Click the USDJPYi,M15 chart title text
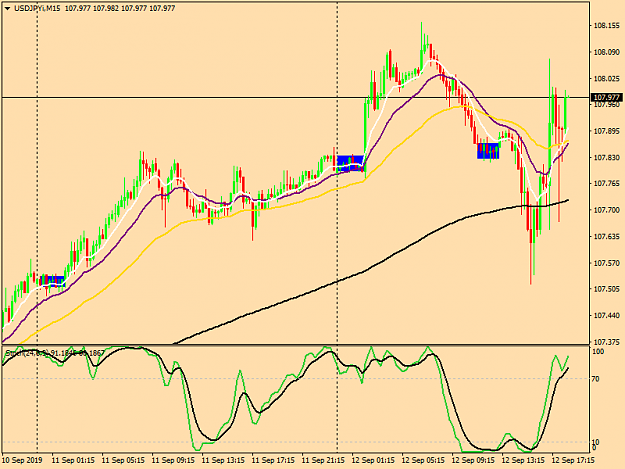Screen dimensions: 625x469 point(37,8)
